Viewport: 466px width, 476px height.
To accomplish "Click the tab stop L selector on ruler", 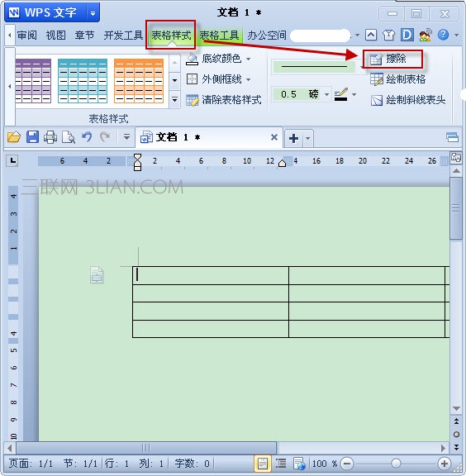I will point(12,160).
